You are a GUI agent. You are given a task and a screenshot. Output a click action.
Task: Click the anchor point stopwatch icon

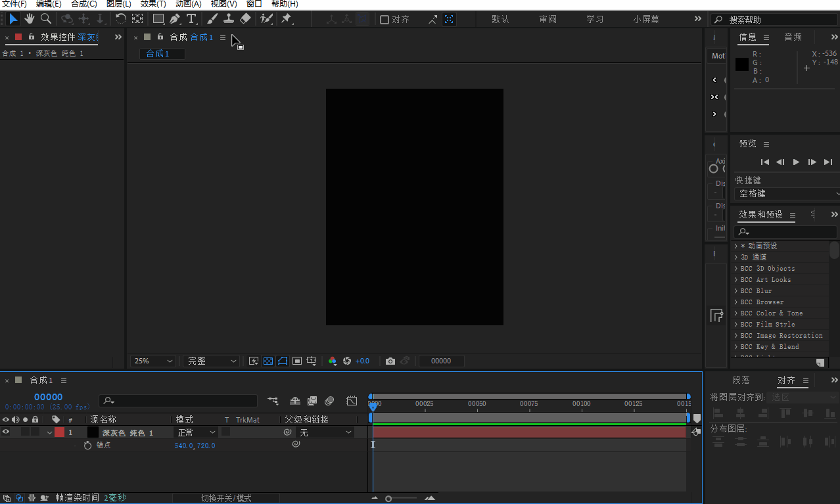87,446
